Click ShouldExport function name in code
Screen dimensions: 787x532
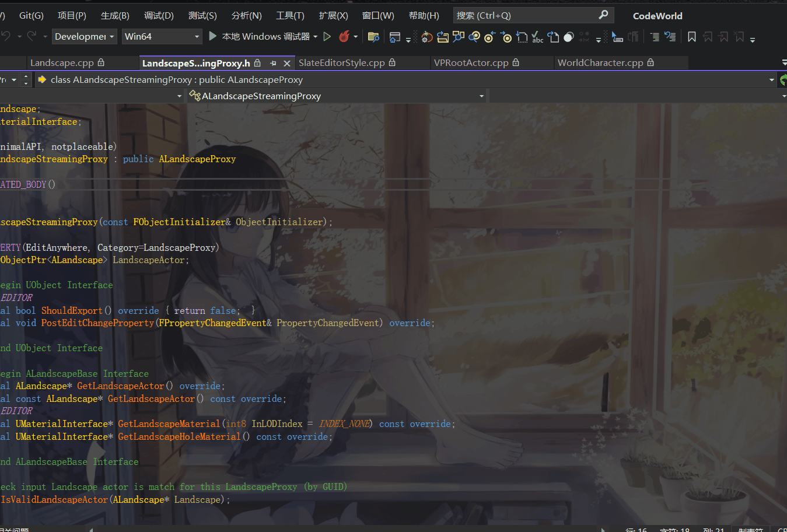72,311
